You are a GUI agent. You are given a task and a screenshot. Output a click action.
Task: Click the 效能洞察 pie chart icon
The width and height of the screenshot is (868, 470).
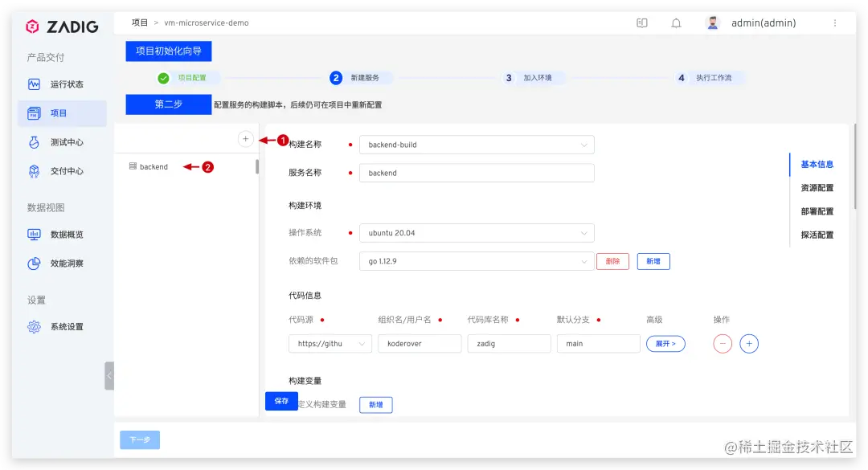click(x=34, y=264)
